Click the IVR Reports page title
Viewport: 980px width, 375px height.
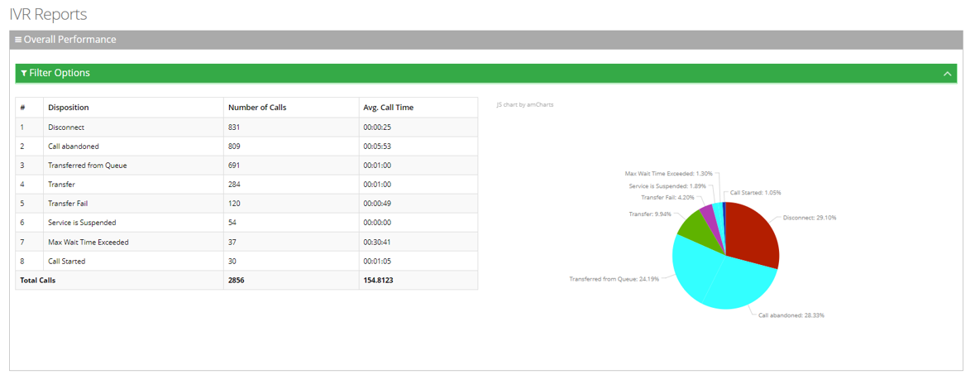48,15
